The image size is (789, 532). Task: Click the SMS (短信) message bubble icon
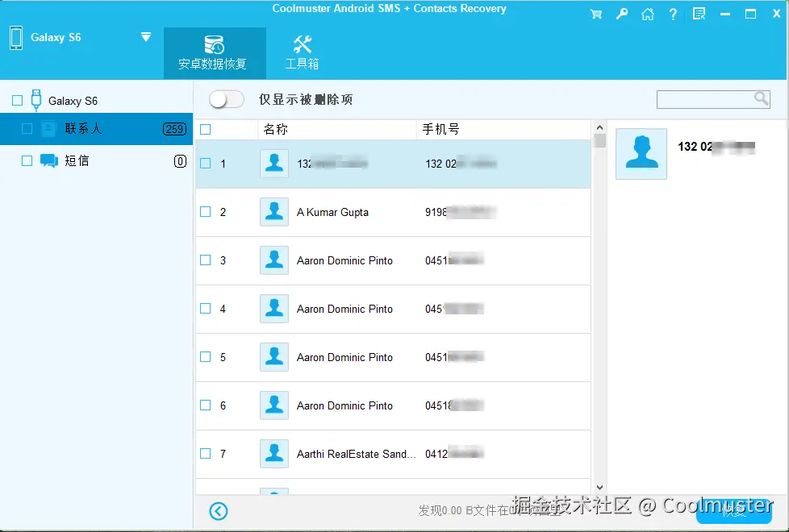coord(48,160)
